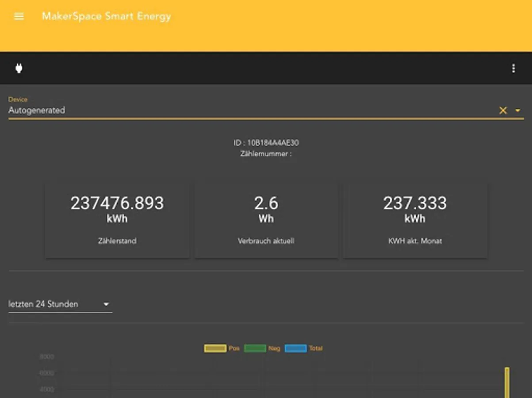
Task: Click the yellow Pos legend color box
Action: pos(215,348)
